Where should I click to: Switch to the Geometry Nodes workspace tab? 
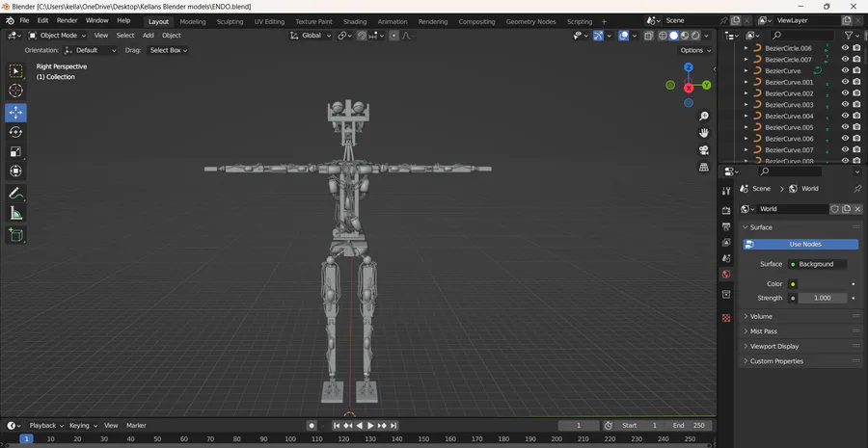click(530, 21)
